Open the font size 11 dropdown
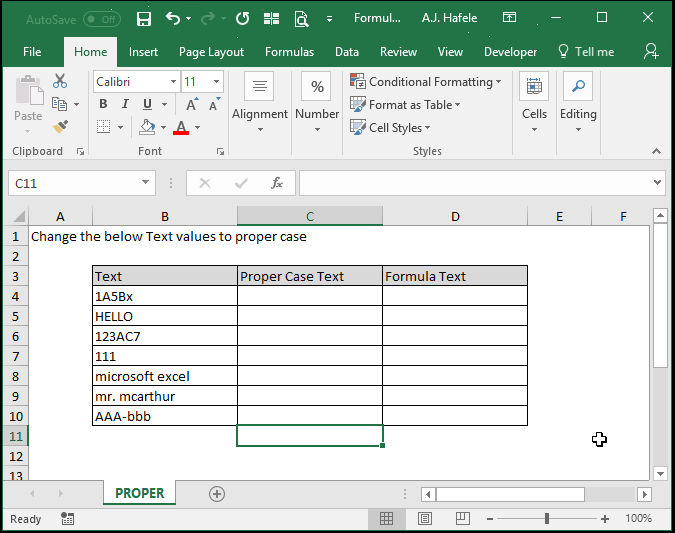The image size is (675, 533). tap(216, 81)
